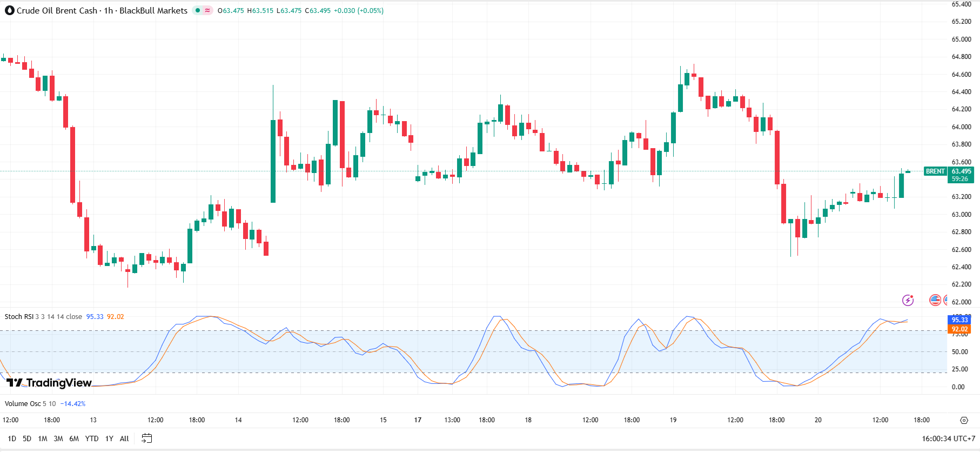Click the purple lightning event marker icon
The height and width of the screenshot is (452, 980).
tap(908, 300)
